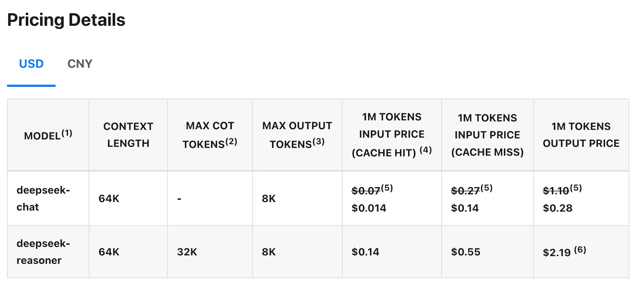Click the CONTEXT LENGTH column header
This screenshot has width=644, height=293.
click(128, 134)
